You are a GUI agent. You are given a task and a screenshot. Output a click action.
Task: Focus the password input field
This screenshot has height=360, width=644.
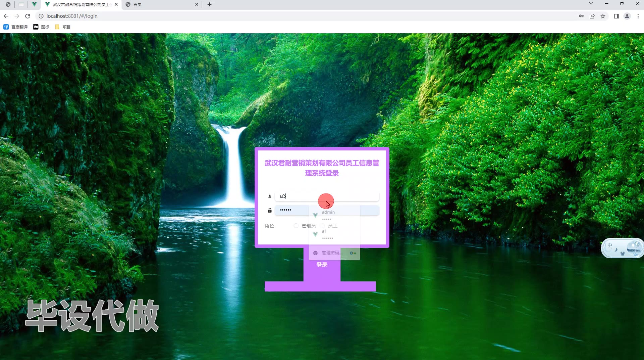tap(327, 210)
